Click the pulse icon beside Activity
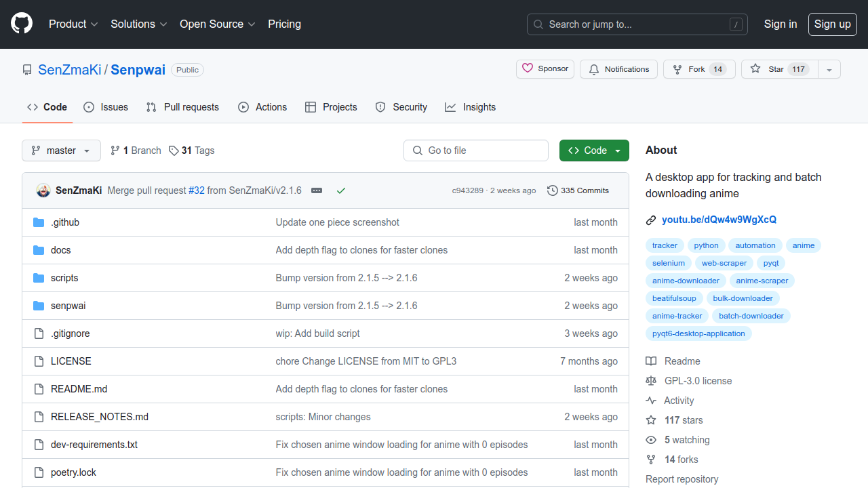 point(651,401)
